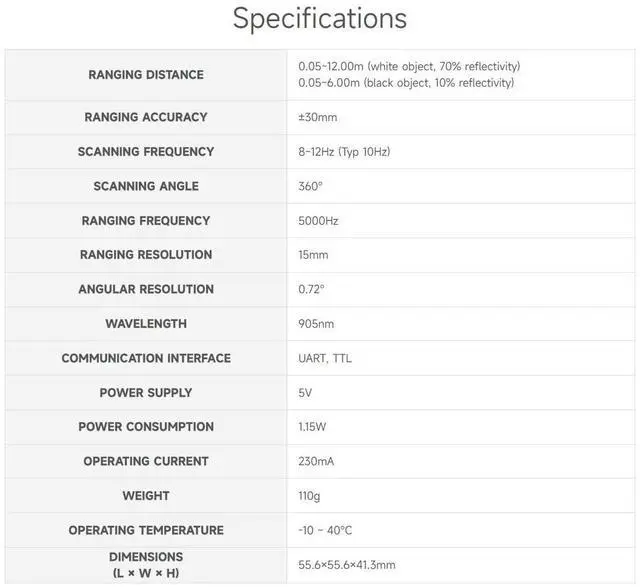Select the SCANNING ANGLE label
Screen dimensions: 640x587
click(x=146, y=186)
